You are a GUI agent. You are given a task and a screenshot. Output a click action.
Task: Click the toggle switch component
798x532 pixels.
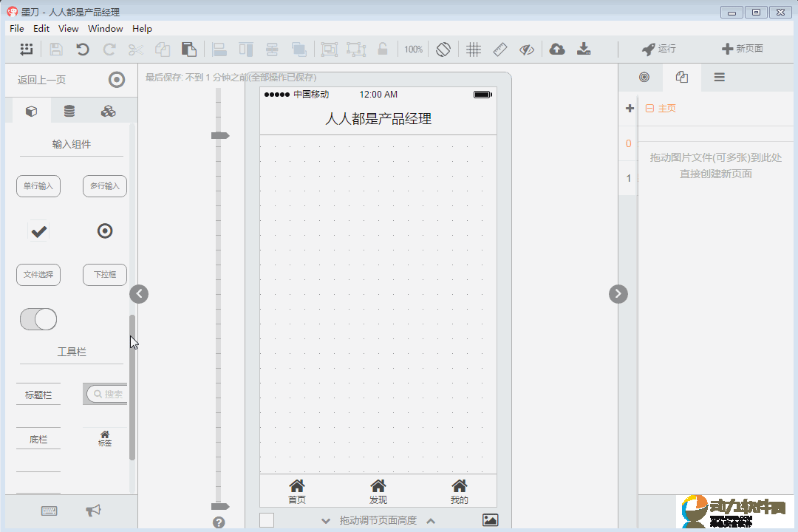[x=38, y=319]
